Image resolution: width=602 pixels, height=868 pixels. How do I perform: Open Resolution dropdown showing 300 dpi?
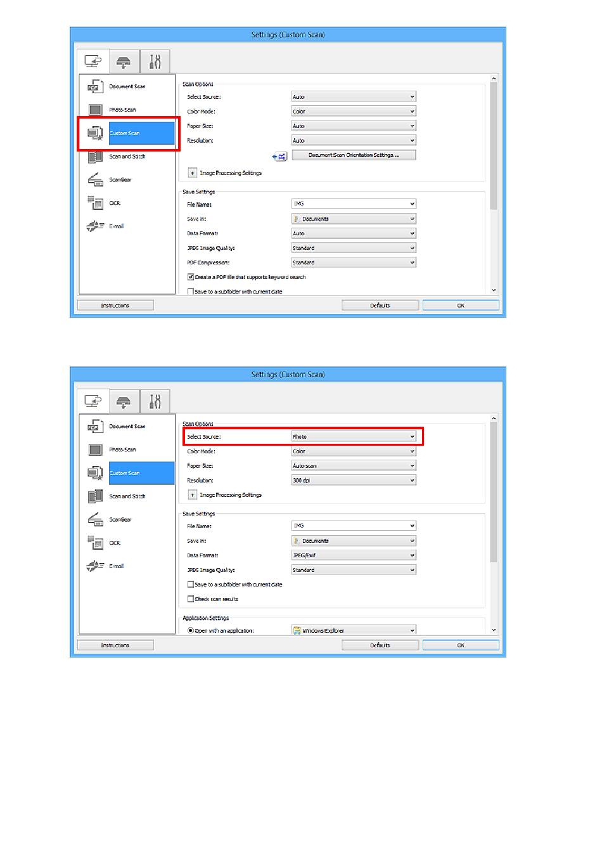pos(354,481)
